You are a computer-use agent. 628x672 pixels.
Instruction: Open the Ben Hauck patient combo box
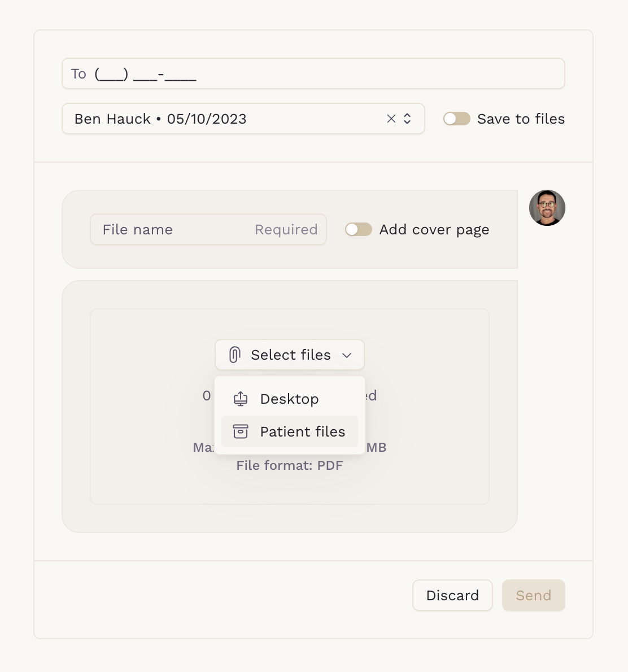coord(243,119)
